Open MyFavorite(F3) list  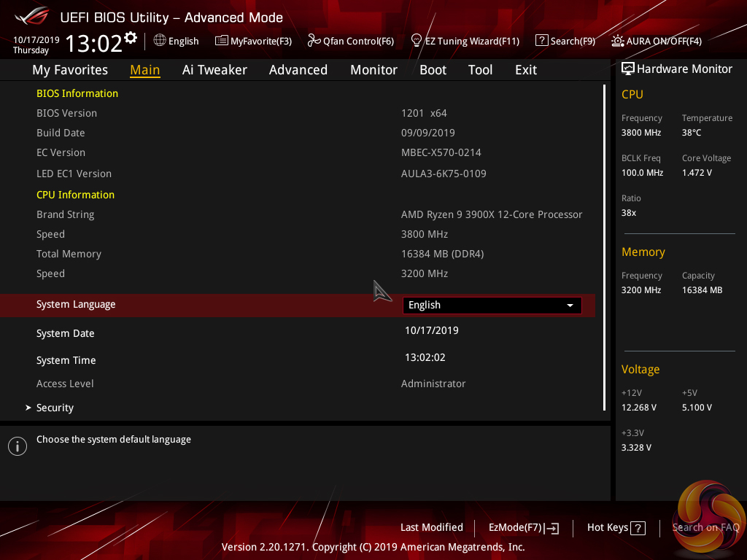(253, 41)
